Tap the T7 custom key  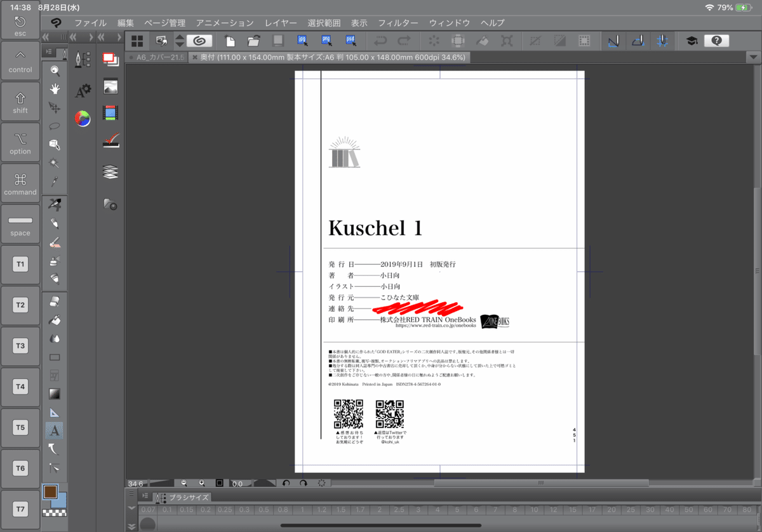[x=20, y=509]
